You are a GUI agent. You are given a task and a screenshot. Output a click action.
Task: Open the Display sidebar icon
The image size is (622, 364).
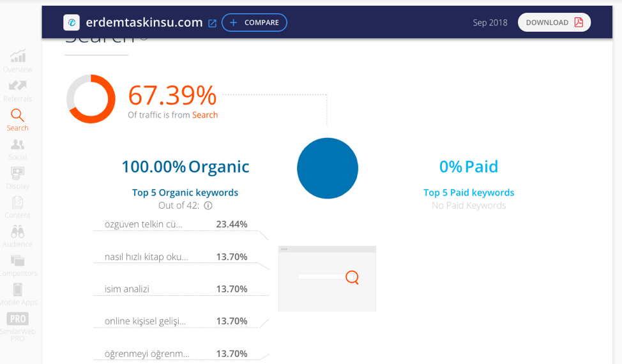18,173
